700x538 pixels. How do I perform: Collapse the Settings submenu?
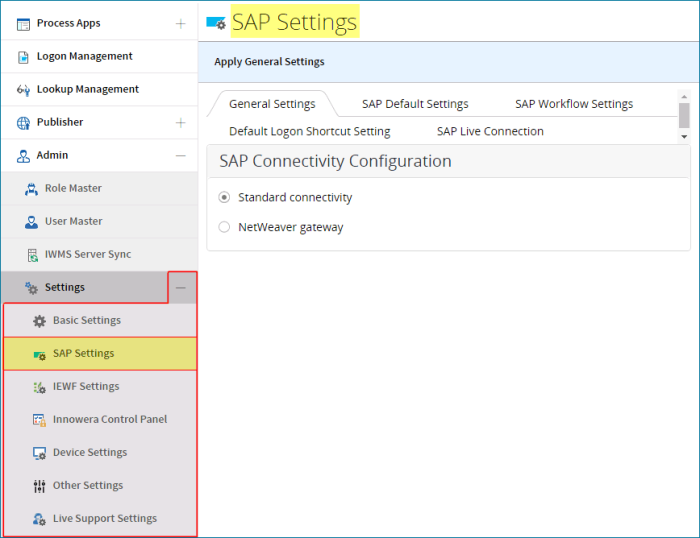click(x=180, y=288)
